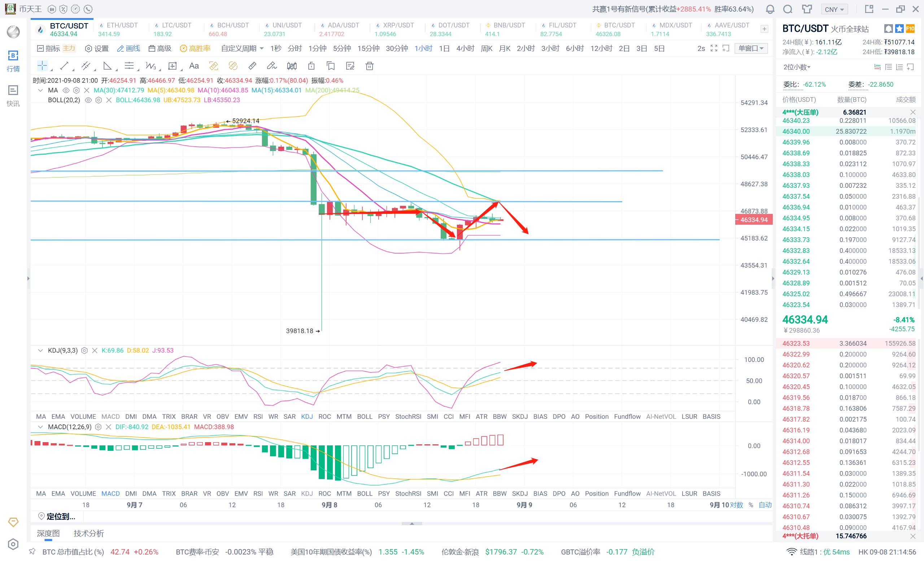This screenshot has height=561, width=924.
Task: Open the CNY currency dropdown
Action: [834, 9]
